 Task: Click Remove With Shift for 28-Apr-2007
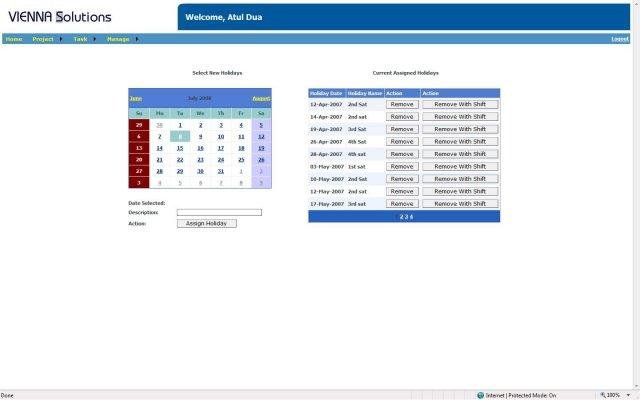460,154
